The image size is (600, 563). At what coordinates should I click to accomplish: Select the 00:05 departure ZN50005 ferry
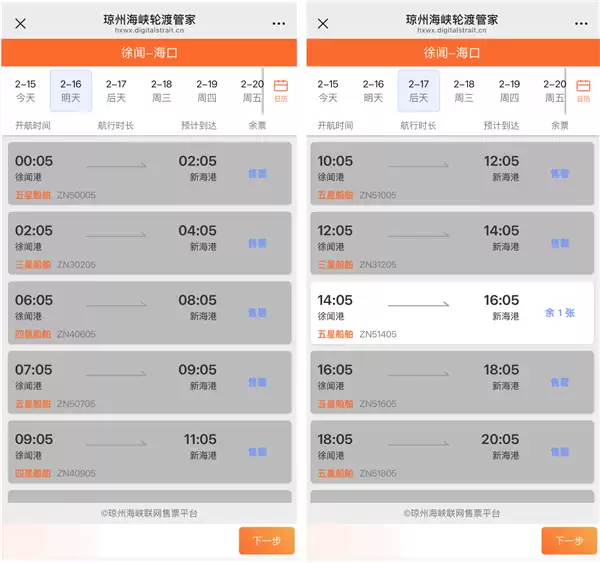click(148, 174)
